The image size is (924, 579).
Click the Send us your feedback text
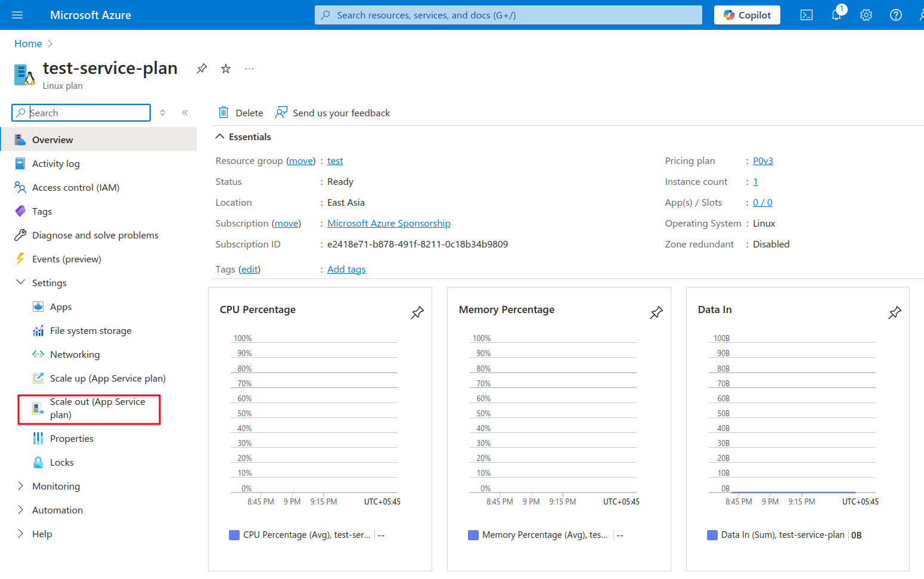[x=342, y=113]
